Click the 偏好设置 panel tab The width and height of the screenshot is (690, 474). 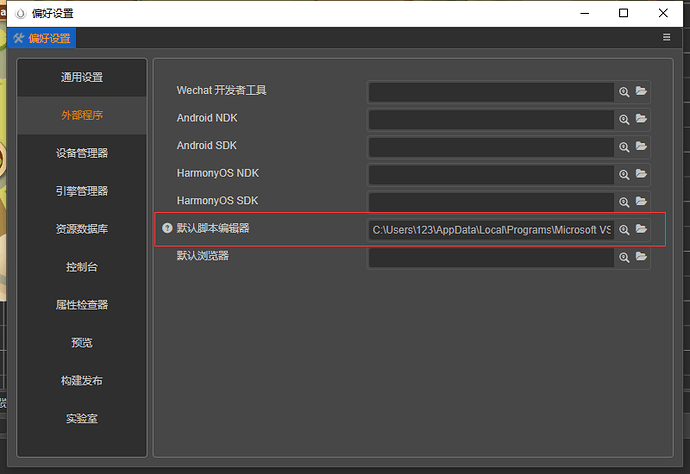pyautogui.click(x=42, y=38)
